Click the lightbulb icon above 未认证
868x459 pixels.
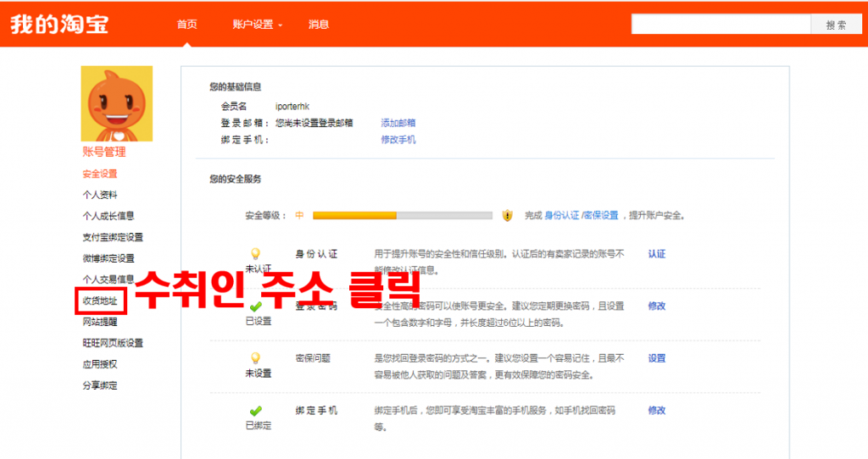coord(255,253)
